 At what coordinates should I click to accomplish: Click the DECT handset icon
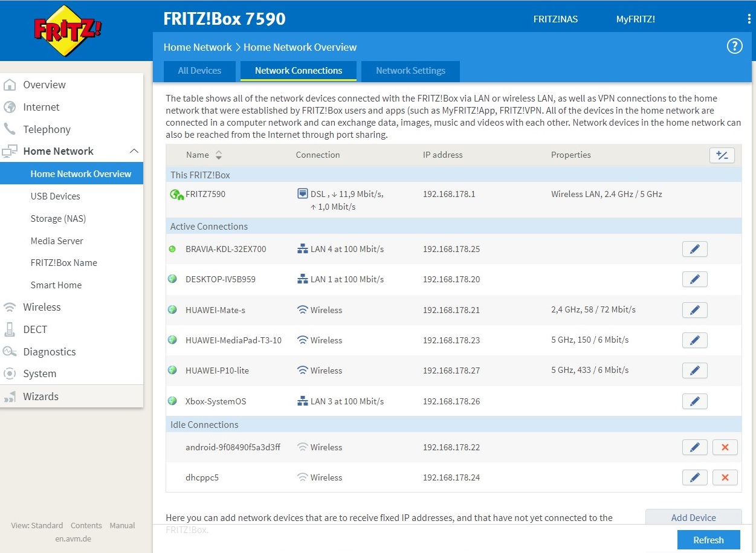click(10, 329)
